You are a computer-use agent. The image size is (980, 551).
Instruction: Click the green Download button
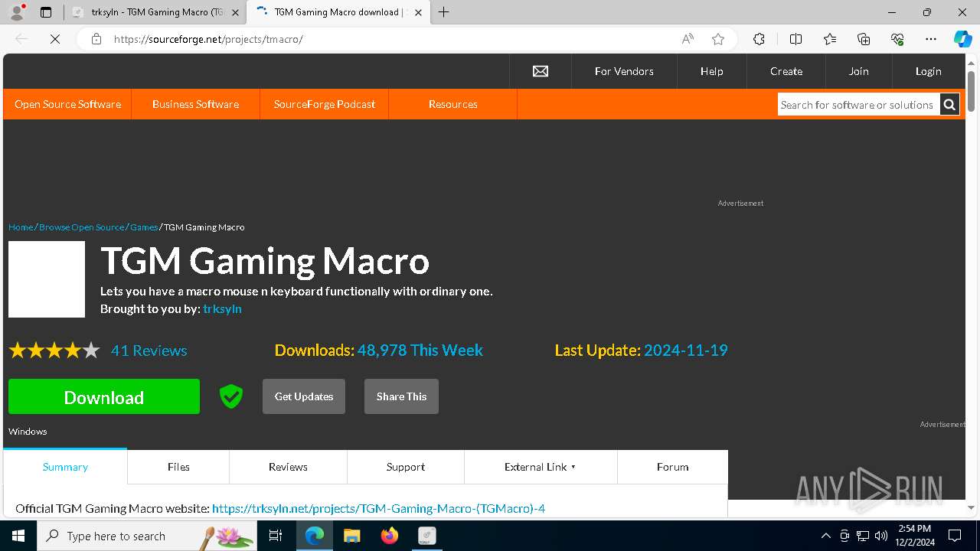pos(104,396)
